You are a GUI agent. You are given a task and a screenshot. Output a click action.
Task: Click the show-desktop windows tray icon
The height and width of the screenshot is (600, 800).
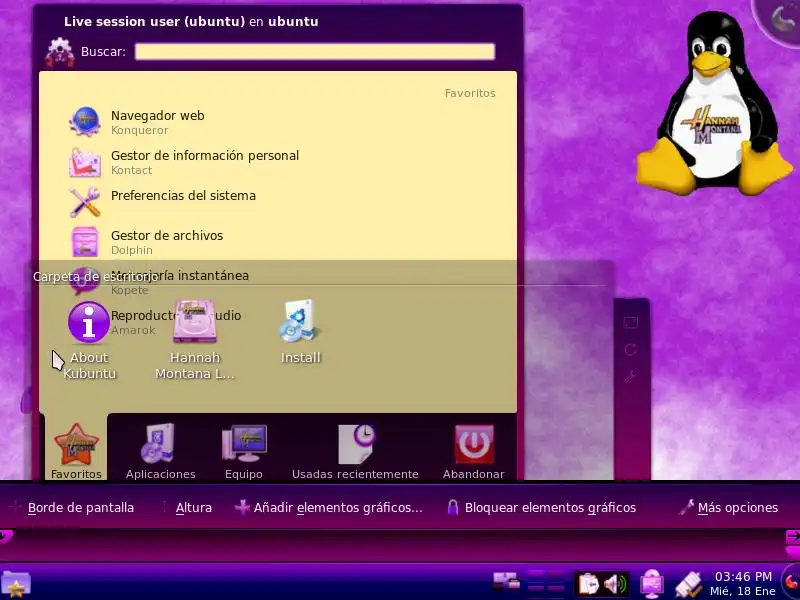click(506, 583)
